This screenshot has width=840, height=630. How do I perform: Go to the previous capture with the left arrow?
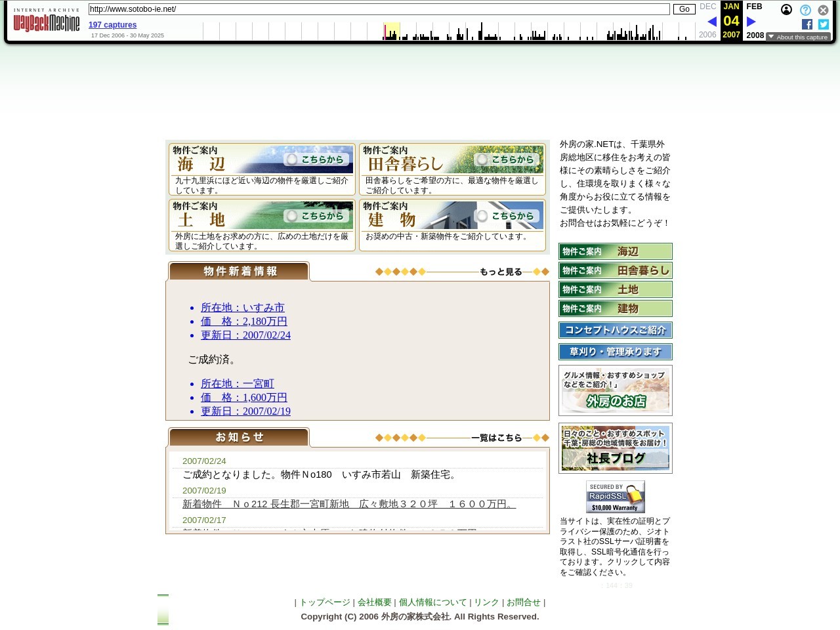coord(711,22)
